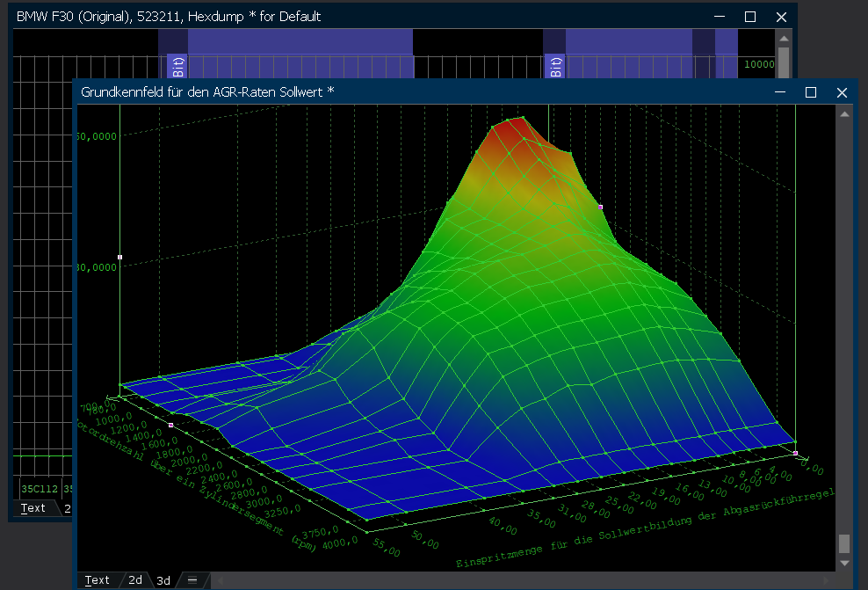The height and width of the screenshot is (590, 868).
Task: Open the Text tab of the AGR-Raten map
Action: pyautogui.click(x=97, y=580)
